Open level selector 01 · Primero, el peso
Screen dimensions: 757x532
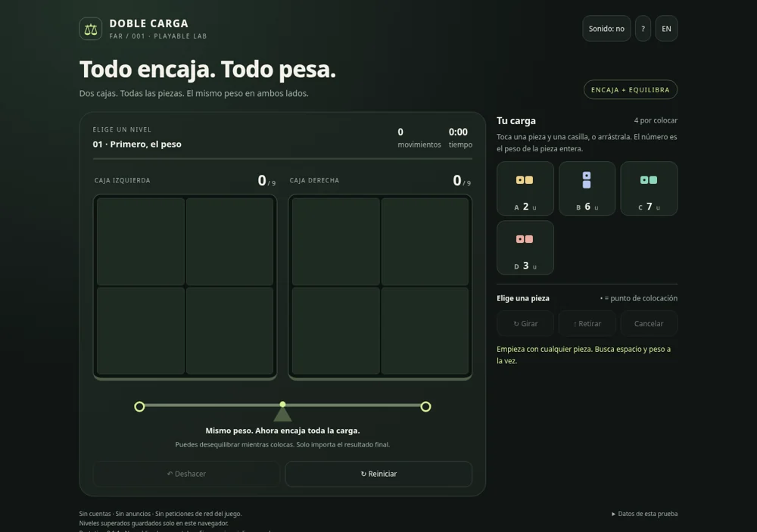pos(137,144)
